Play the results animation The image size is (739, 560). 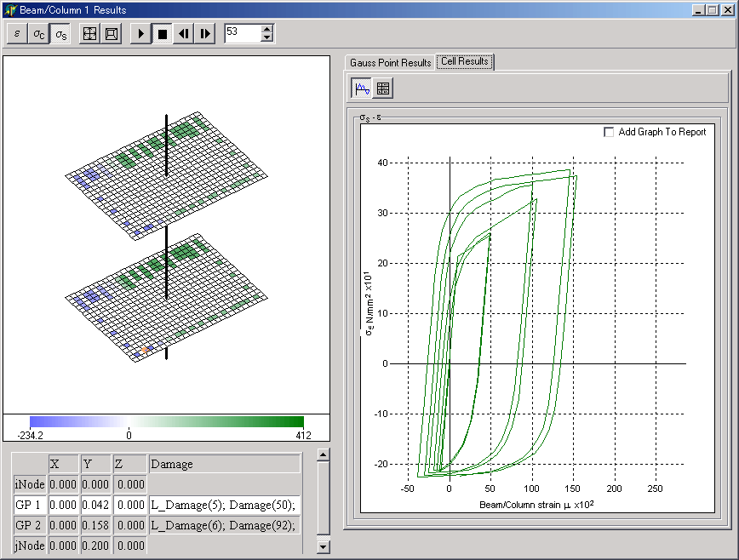(140, 34)
